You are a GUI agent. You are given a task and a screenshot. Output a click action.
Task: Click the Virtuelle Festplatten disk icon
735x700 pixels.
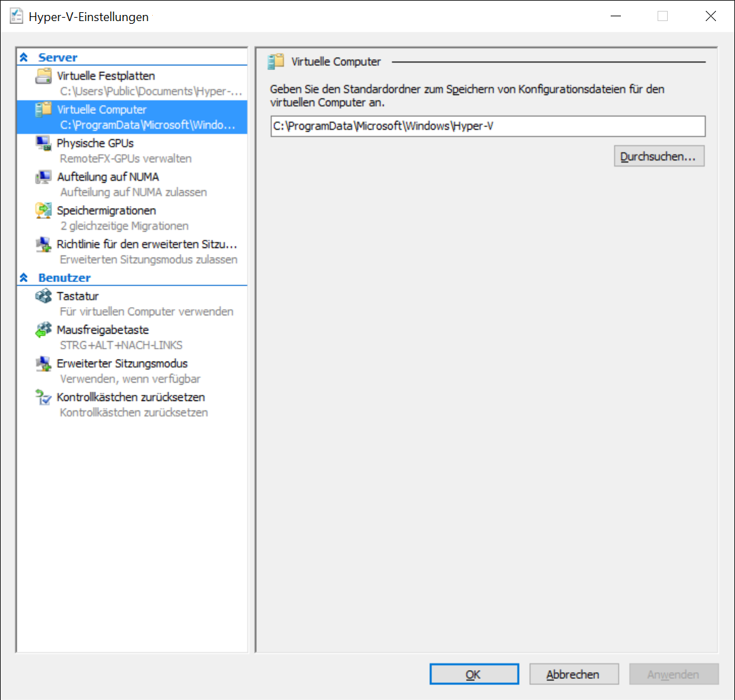point(43,76)
